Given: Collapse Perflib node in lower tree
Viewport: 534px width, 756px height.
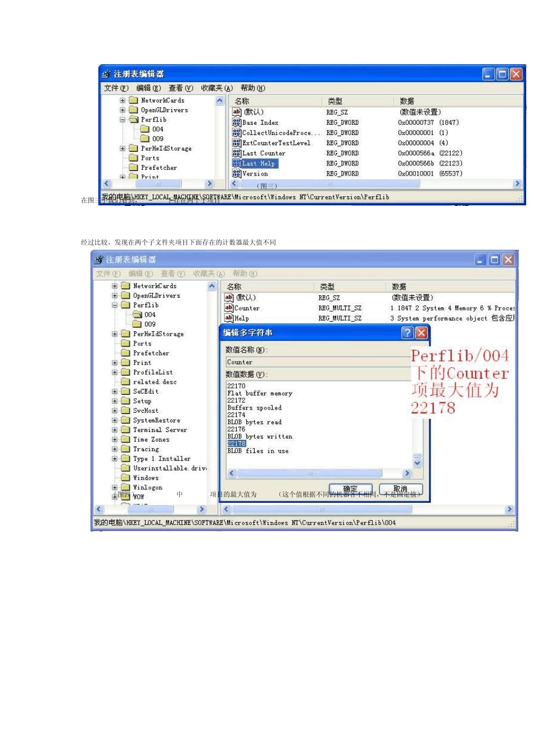Looking at the screenshot, I should click(114, 305).
